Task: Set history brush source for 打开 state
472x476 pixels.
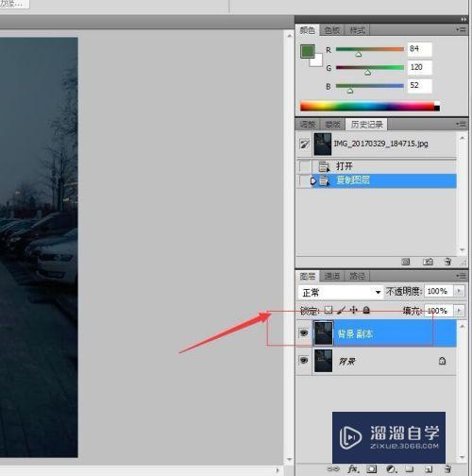Action: tap(304, 166)
